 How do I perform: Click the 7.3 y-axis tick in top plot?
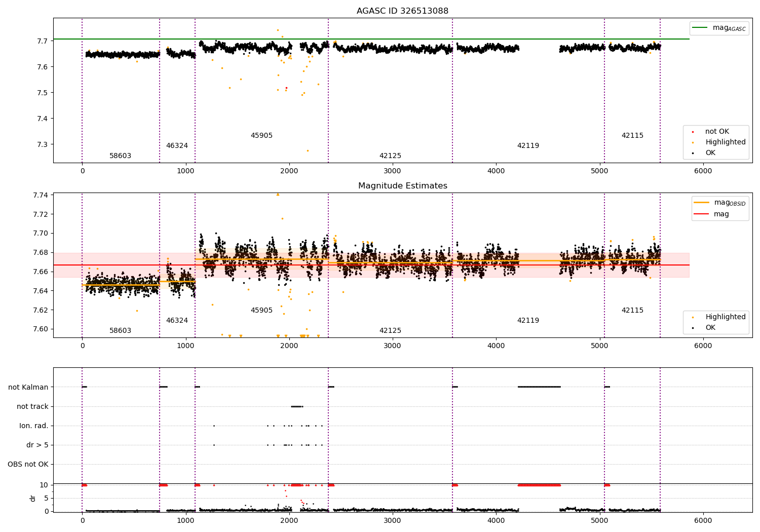[43, 144]
